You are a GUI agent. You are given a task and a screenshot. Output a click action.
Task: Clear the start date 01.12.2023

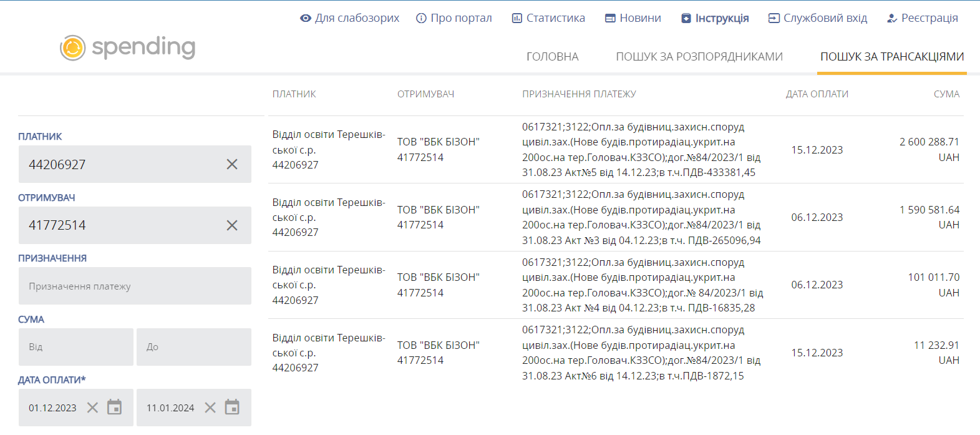pos(92,408)
